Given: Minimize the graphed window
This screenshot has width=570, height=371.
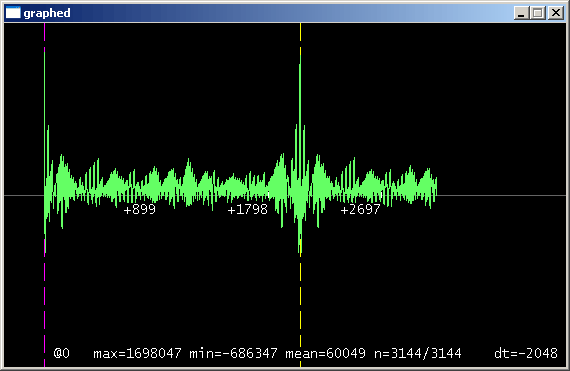Looking at the screenshot, I should coord(521,13).
